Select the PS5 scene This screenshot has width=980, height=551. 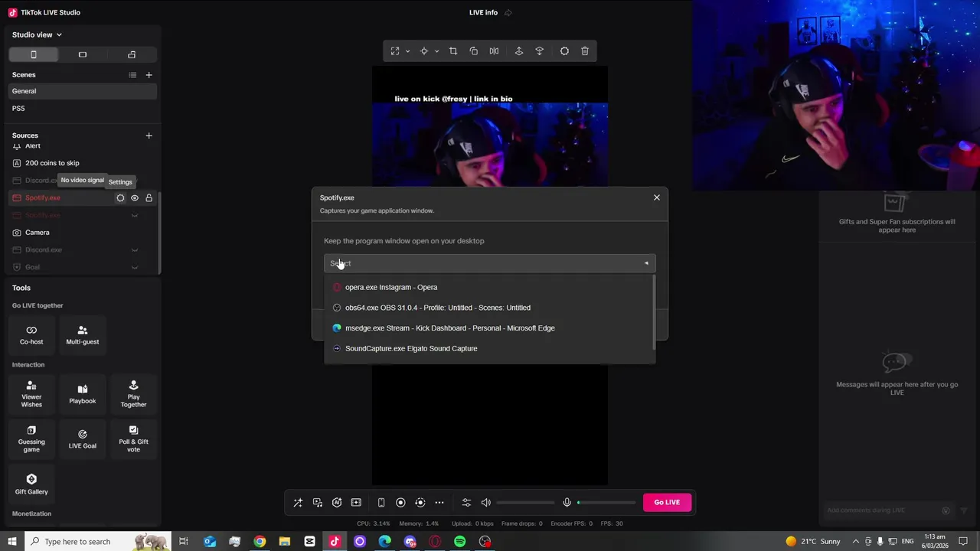click(83, 109)
